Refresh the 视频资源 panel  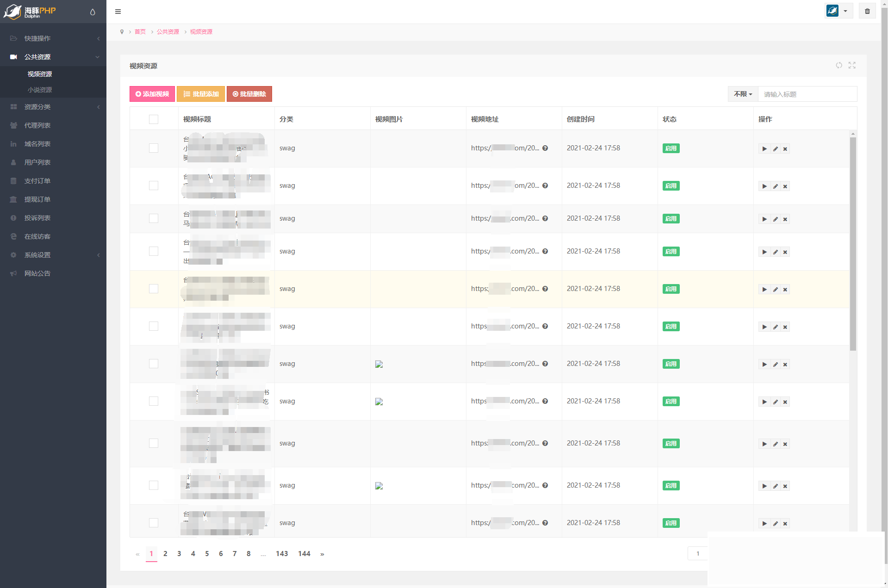838,66
